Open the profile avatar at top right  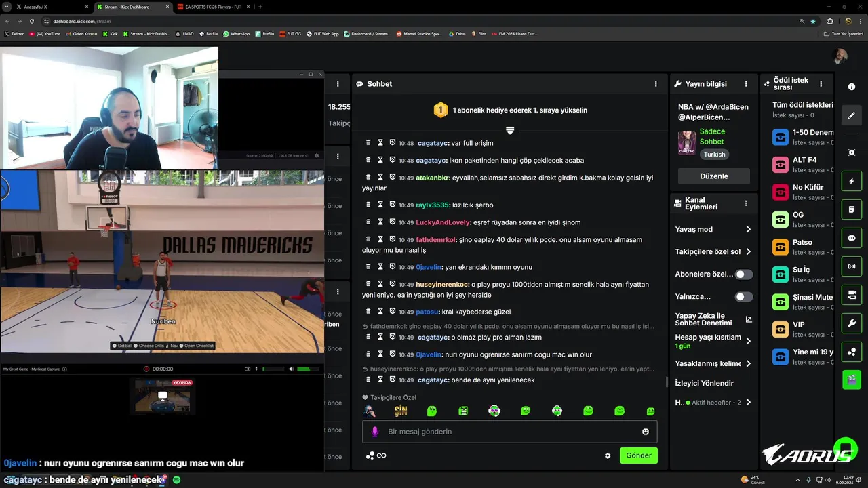click(x=840, y=56)
